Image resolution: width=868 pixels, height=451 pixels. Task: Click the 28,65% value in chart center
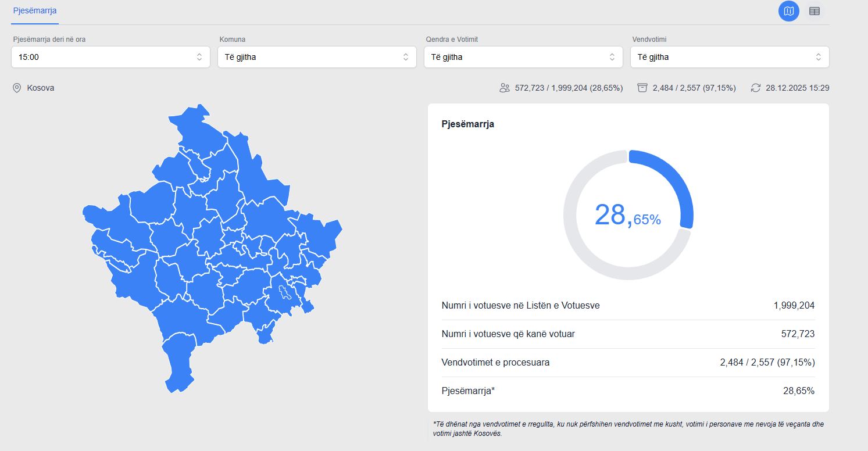click(x=627, y=215)
